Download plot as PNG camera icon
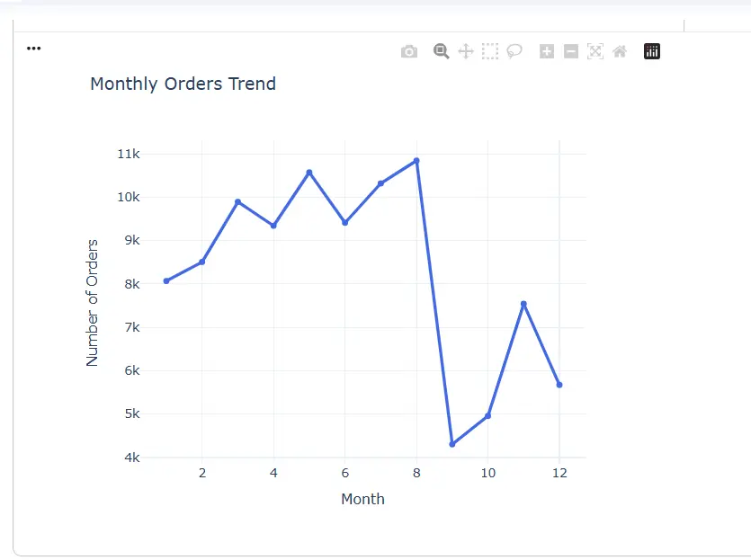 coord(409,52)
